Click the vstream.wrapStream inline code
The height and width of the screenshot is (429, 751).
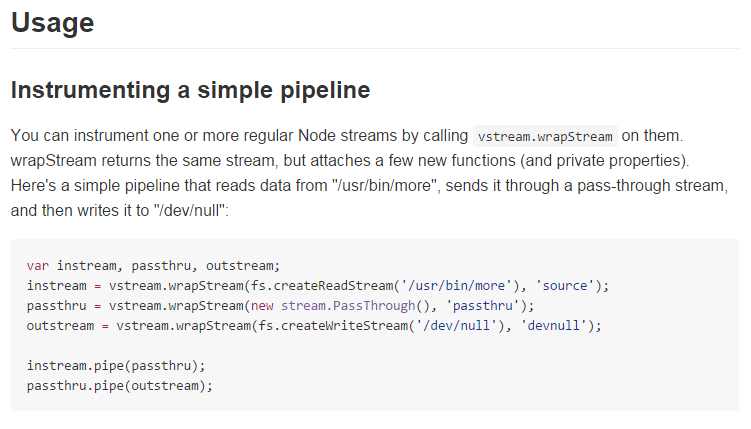click(x=545, y=136)
